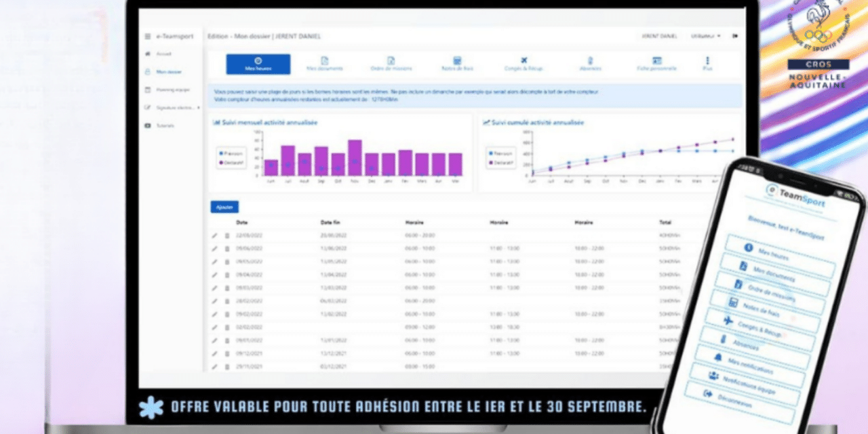This screenshot has height=434, width=868.
Task: Delete the 02/02/2022 row with trash icon
Action: pyautogui.click(x=226, y=327)
